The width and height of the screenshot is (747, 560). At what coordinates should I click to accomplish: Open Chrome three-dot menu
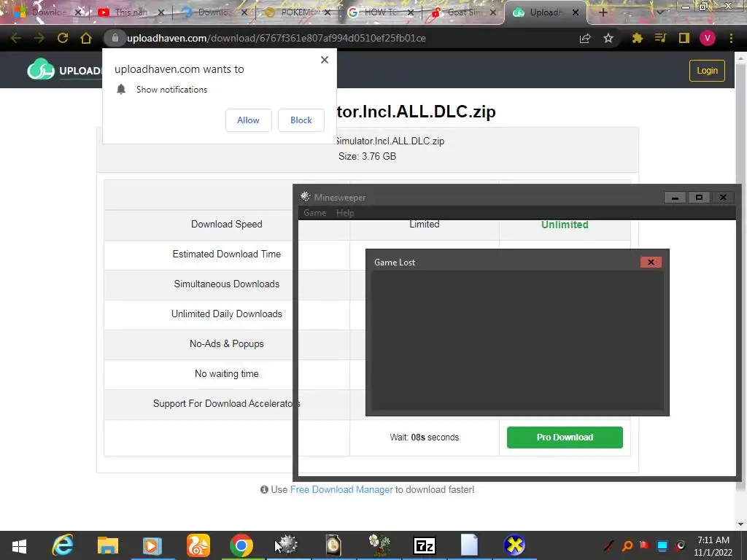coord(731,38)
